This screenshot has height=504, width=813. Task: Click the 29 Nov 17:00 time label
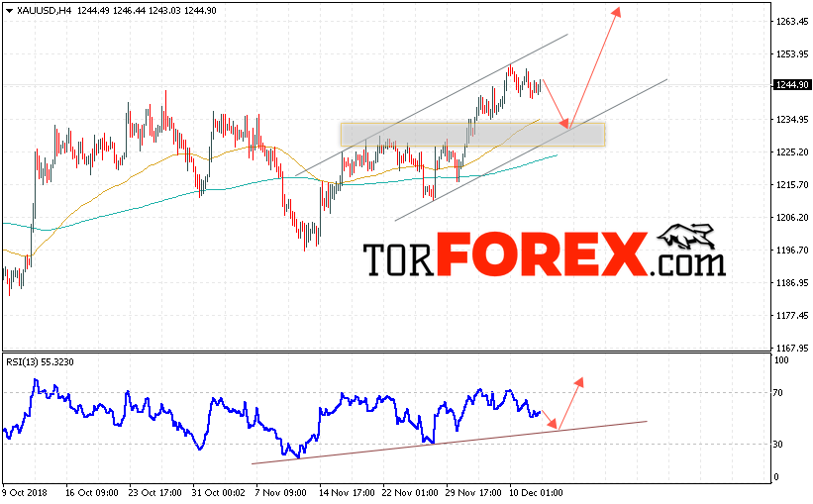tap(473, 492)
